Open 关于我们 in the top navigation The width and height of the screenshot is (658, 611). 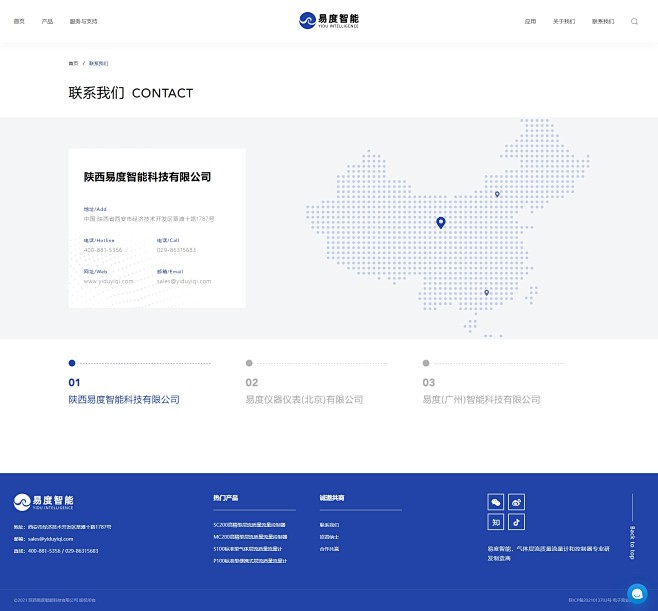click(x=564, y=21)
